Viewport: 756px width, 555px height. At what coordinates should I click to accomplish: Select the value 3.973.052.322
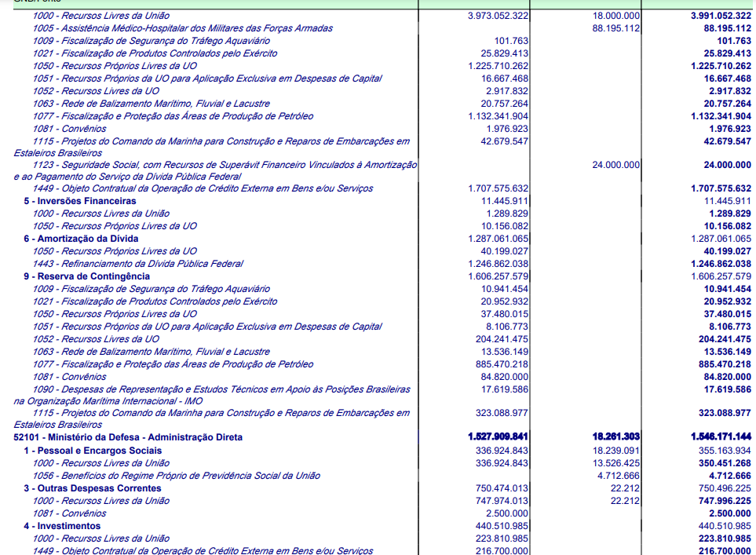[498, 16]
